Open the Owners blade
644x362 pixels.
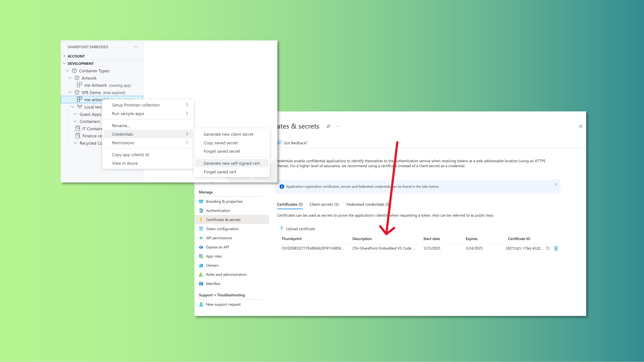tap(212, 265)
